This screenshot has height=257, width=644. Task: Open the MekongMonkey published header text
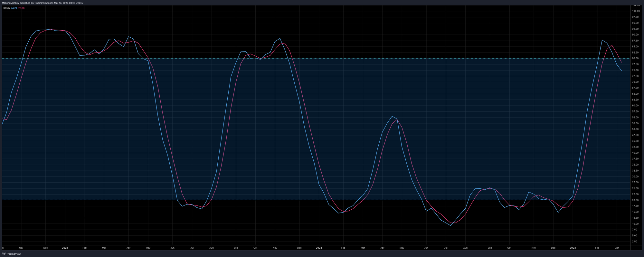click(43, 3)
